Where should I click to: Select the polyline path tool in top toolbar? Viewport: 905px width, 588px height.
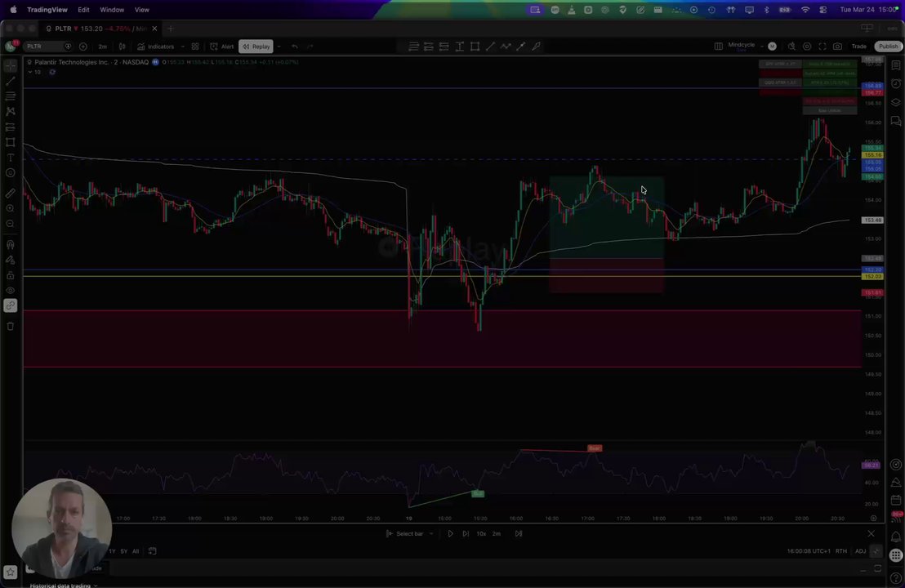[x=506, y=47]
